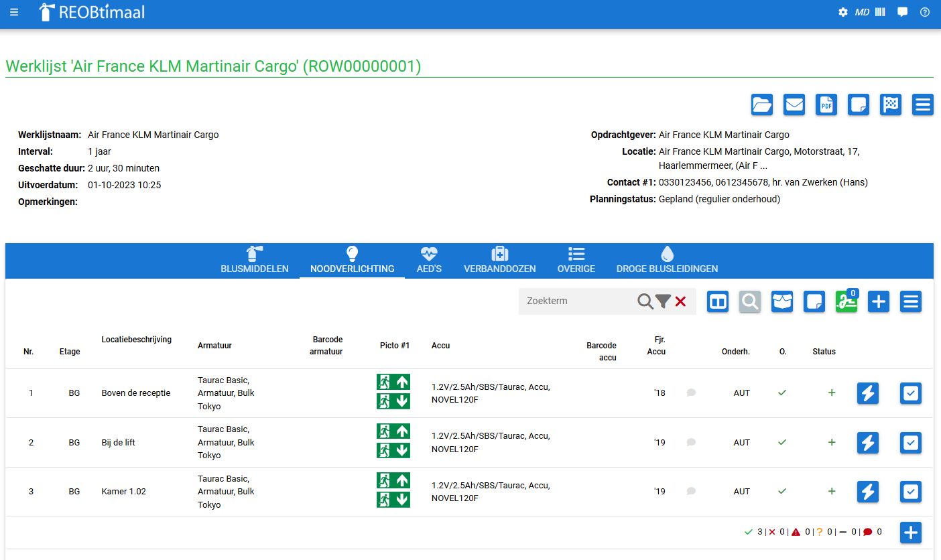Check off row 2 Bij de lift
This screenshot has width=941, height=560.
coord(910,443)
